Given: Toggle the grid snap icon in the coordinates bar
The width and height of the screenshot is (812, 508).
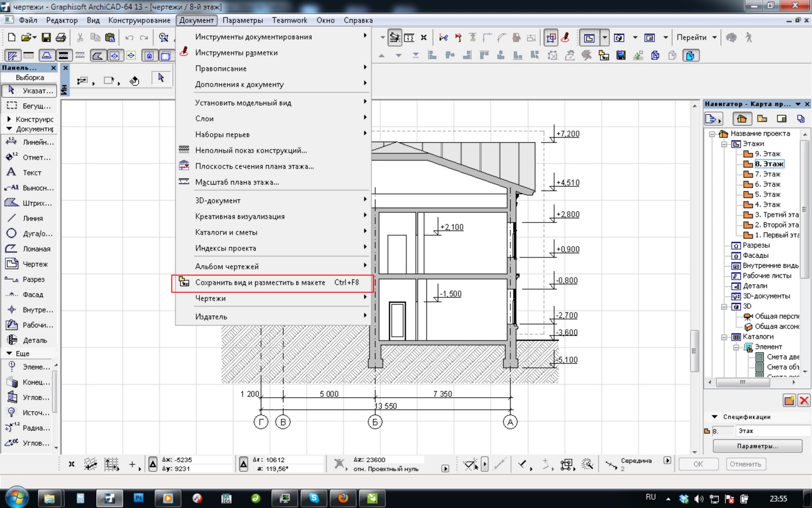Looking at the screenshot, I should (x=112, y=464).
